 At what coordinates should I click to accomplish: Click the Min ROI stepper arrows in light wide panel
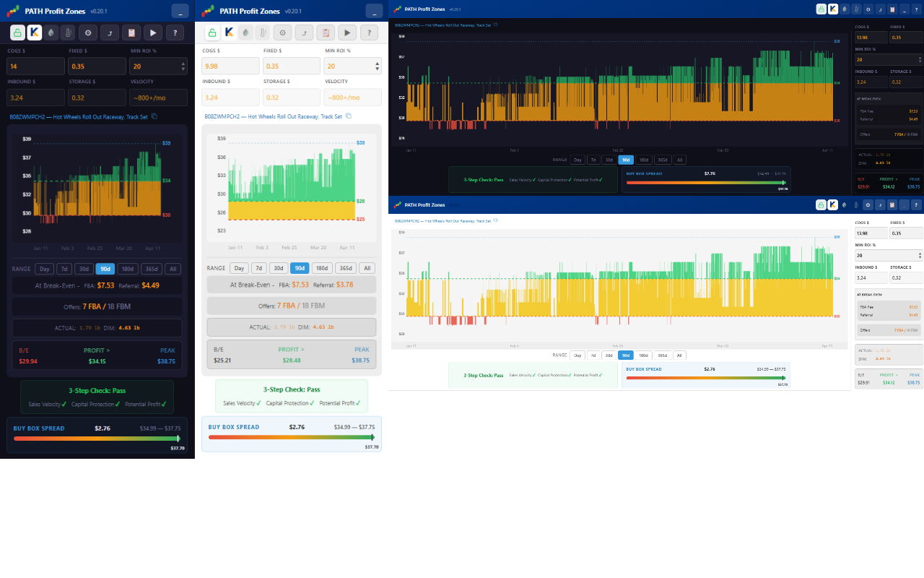click(x=920, y=255)
